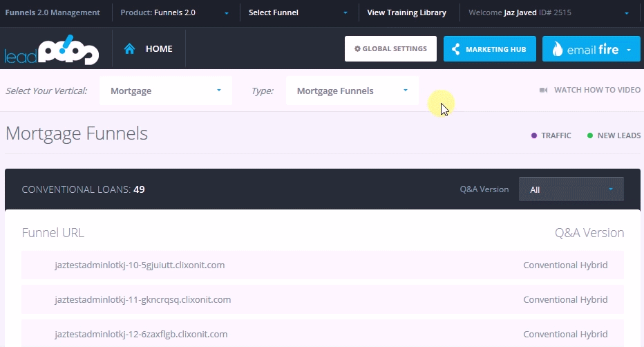This screenshot has width=644, height=347.
Task: Click the TRAFFIC legend label
Action: [556, 135]
